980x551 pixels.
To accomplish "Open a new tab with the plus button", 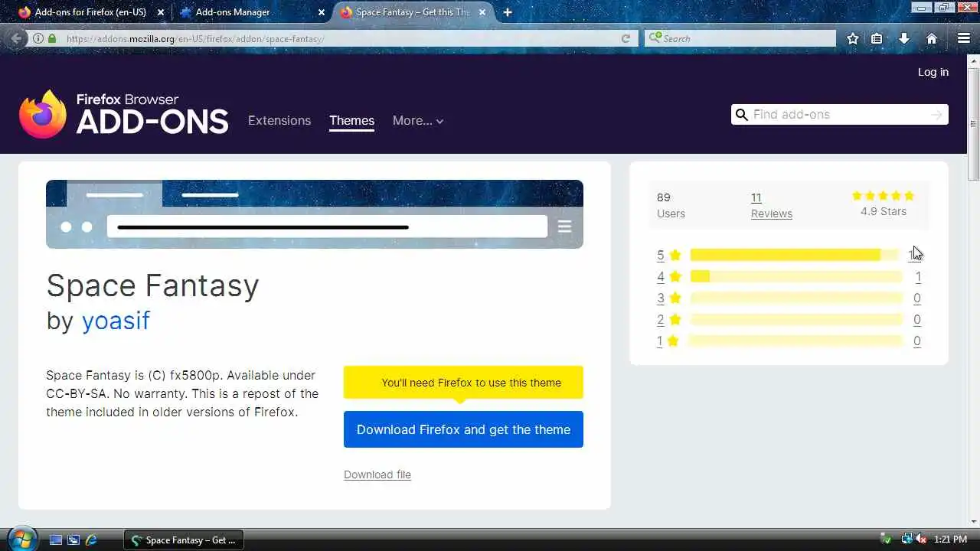I will coord(507,12).
